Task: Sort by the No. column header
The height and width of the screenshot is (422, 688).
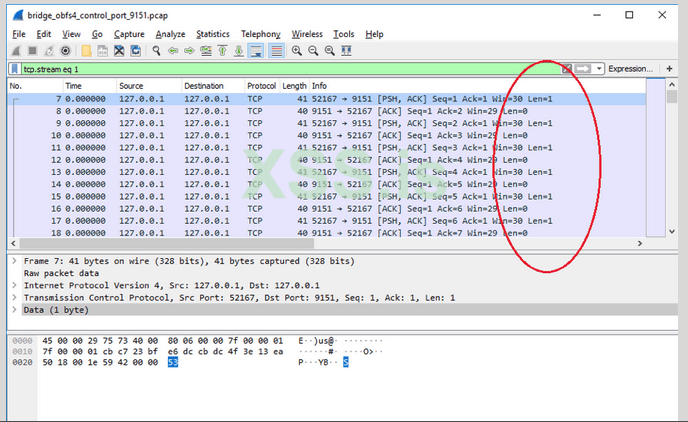Action: pos(35,86)
